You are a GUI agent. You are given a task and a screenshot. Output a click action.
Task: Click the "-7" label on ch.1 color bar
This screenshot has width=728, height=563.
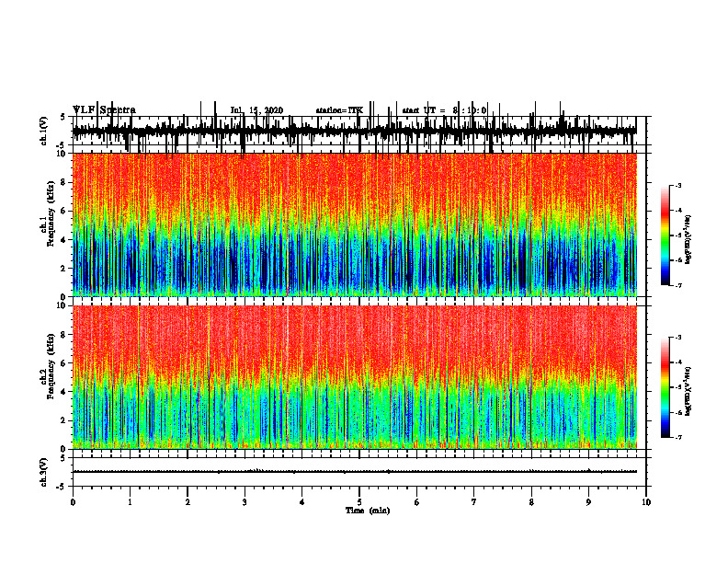tap(678, 285)
